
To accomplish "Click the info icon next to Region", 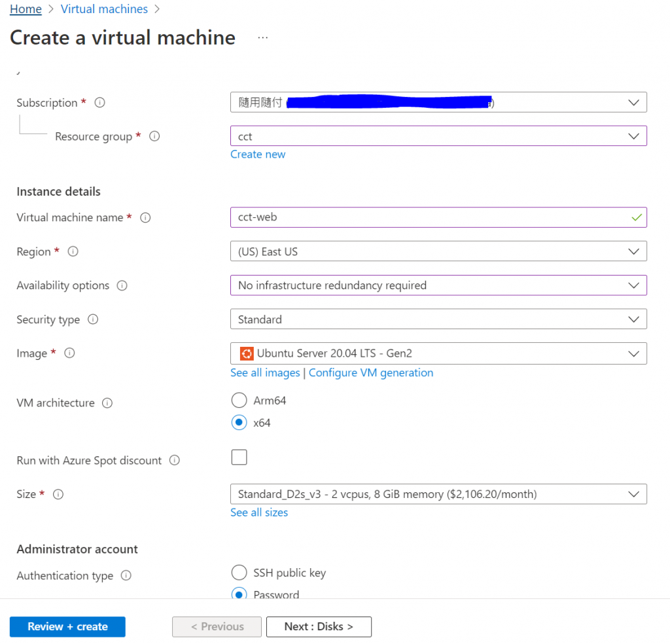I will coord(73,251).
